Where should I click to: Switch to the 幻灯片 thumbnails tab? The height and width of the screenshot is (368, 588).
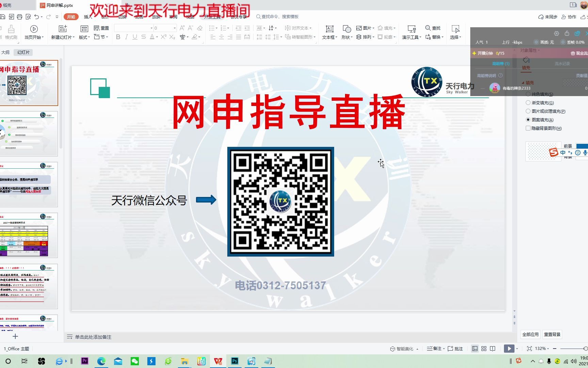pyautogui.click(x=23, y=52)
